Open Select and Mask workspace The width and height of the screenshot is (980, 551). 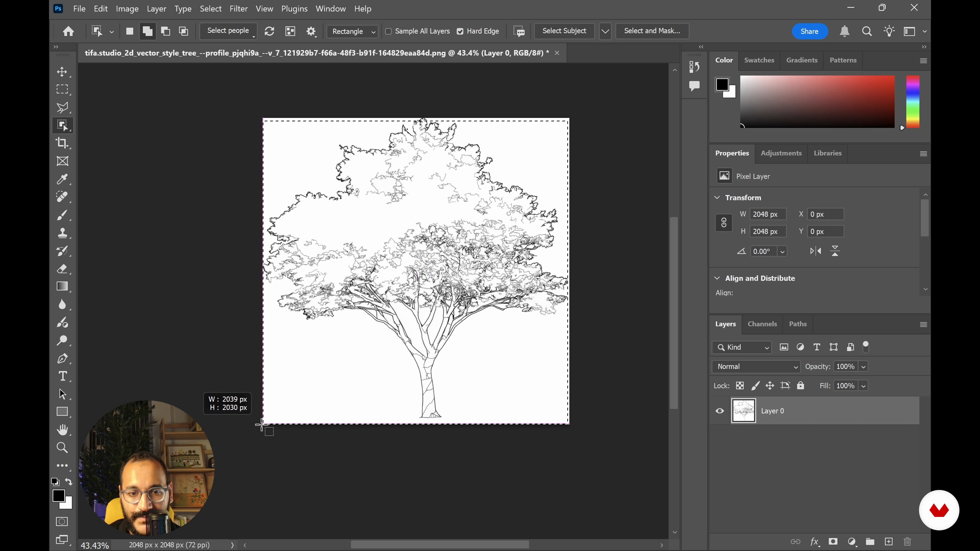click(x=652, y=31)
